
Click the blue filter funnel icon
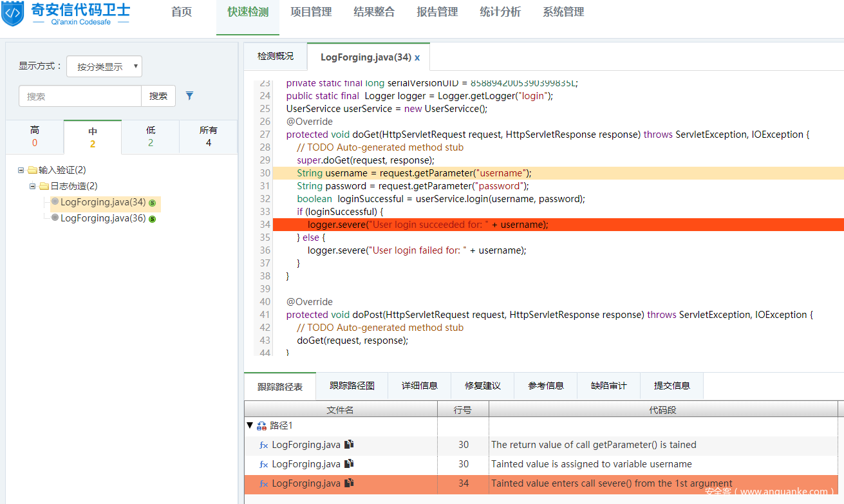[189, 96]
